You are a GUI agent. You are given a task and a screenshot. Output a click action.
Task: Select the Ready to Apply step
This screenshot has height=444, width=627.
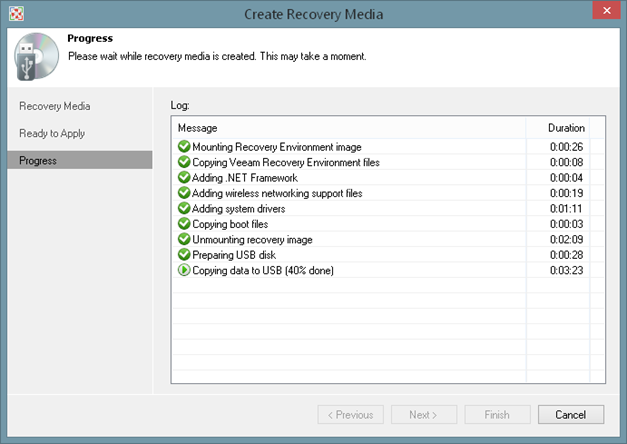coord(52,133)
